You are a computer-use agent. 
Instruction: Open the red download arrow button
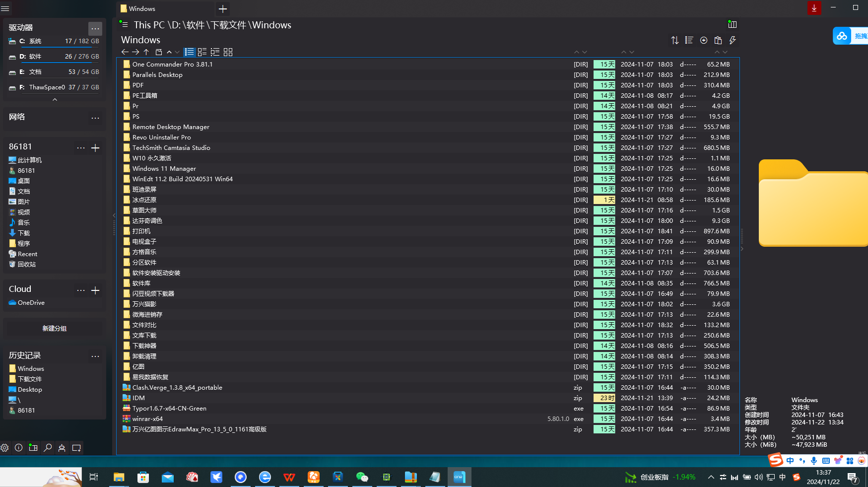tap(814, 8)
